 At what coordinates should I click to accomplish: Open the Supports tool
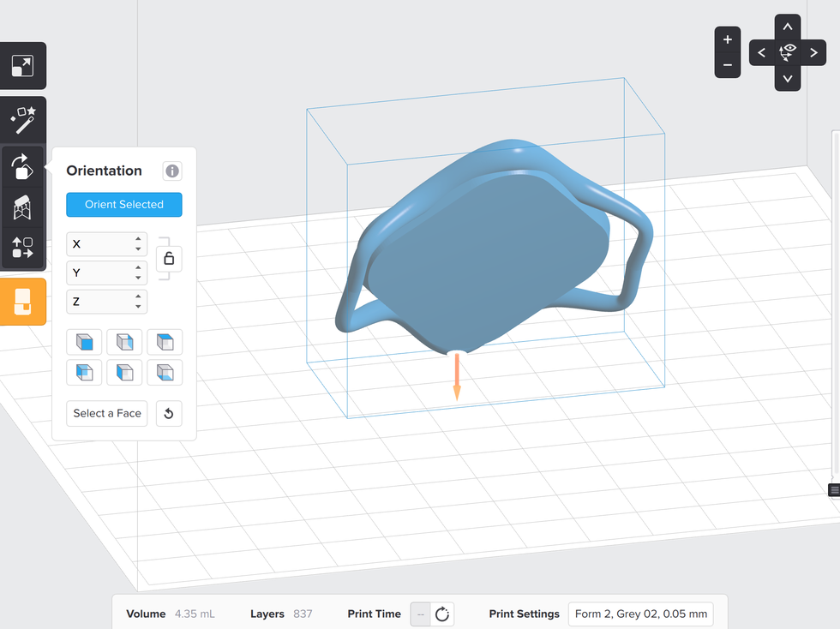[x=23, y=208]
